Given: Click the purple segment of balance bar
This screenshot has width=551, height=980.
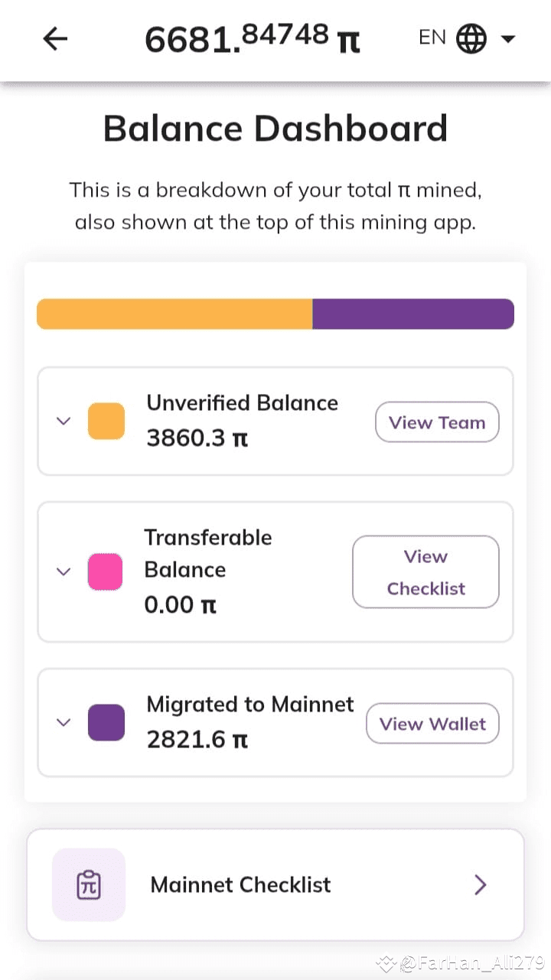Looking at the screenshot, I should point(413,314).
